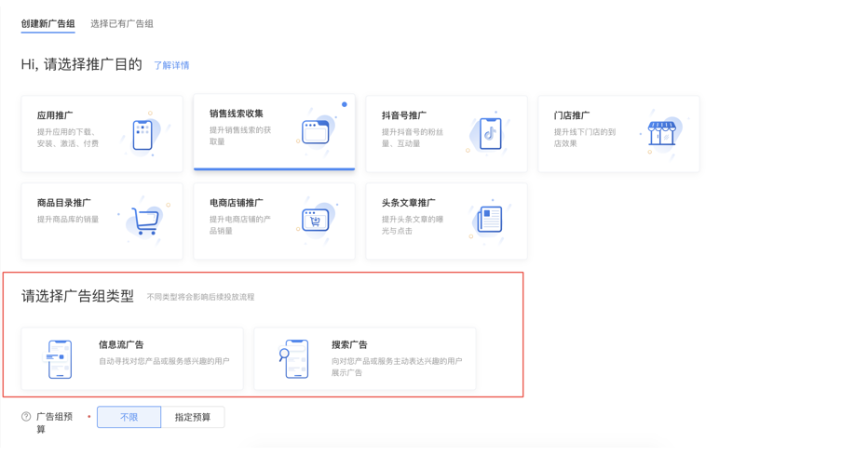This screenshot has height=456, width=868.
Task: Select 头条文章推广 description text
Action: (x=413, y=225)
